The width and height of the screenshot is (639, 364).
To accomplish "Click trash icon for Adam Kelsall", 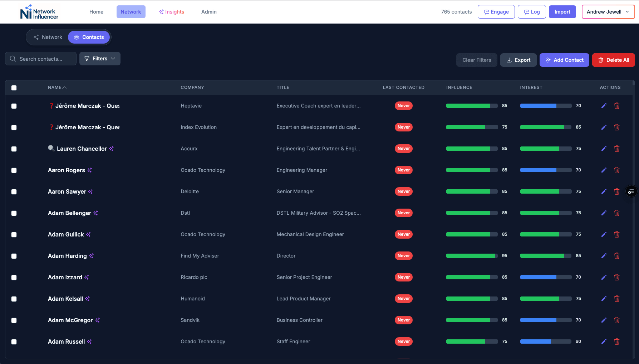I will click(616, 299).
